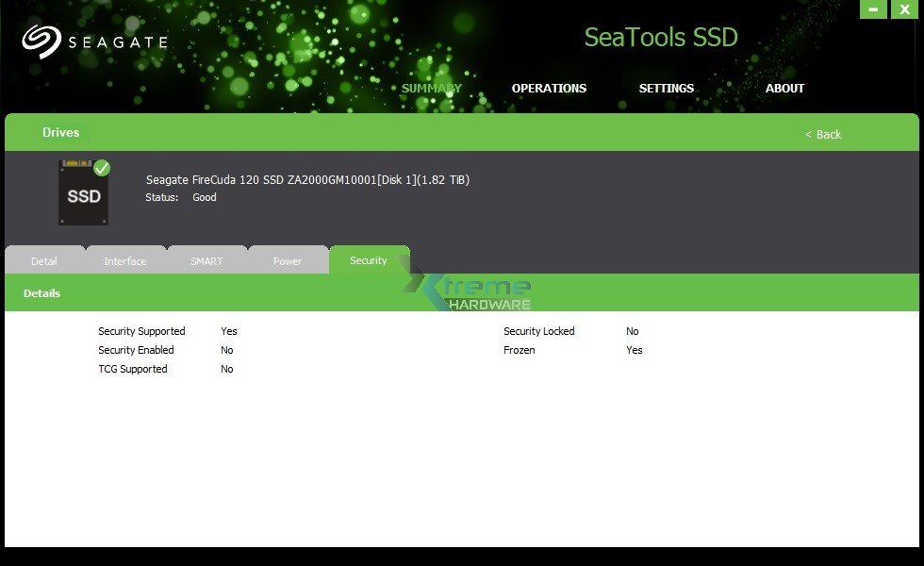The width and height of the screenshot is (924, 566).
Task: Open the SETTINGS menu
Action: 667,88
